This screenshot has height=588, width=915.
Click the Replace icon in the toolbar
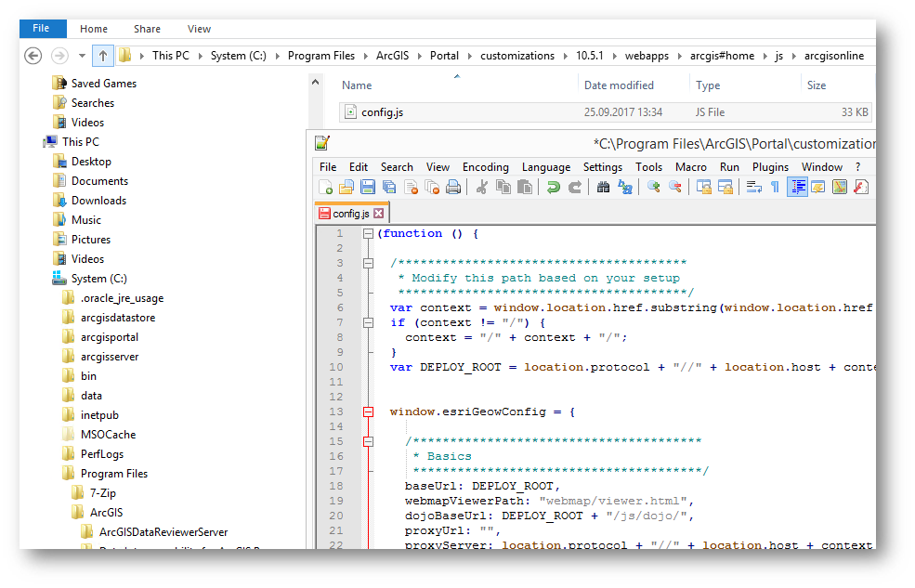click(625, 187)
